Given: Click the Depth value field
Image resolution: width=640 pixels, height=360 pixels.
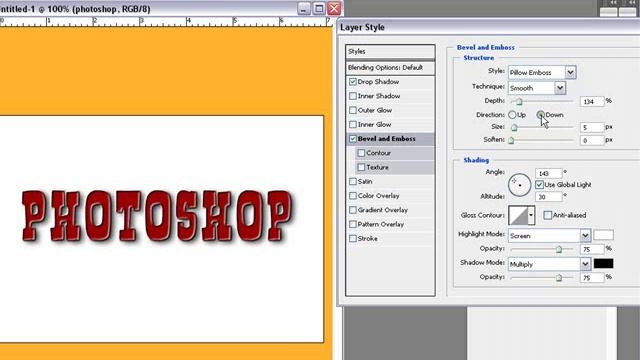Looking at the screenshot, I should 592,101.
